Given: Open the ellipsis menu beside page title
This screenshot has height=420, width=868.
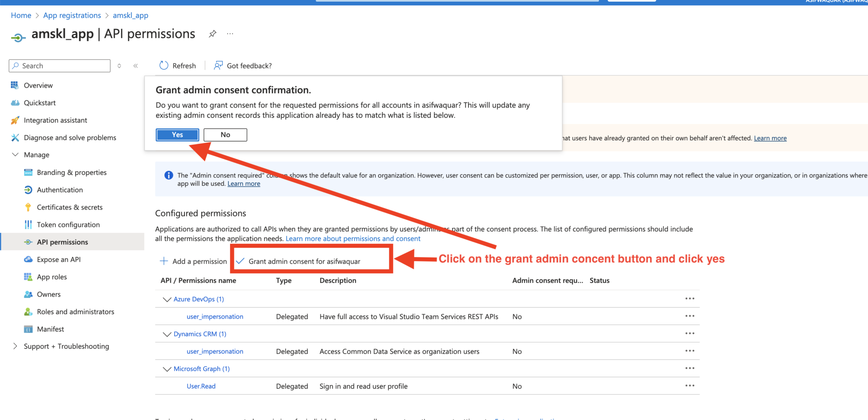Looking at the screenshot, I should 230,34.
